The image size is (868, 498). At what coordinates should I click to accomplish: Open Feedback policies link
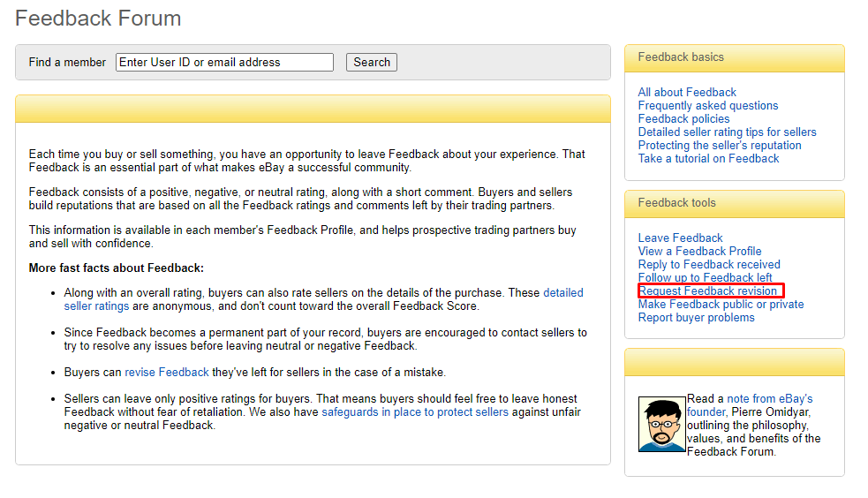point(683,119)
